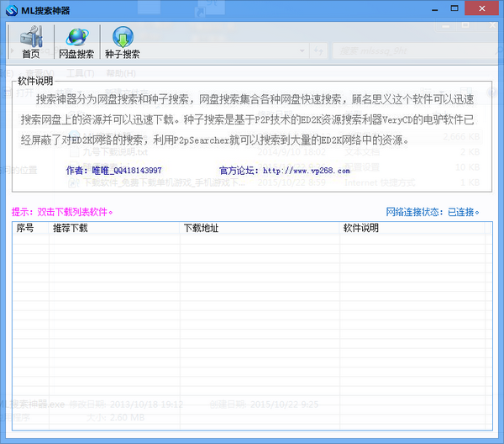This screenshot has width=504, height=444.
Task: Click the 作者 label in description box
Action: pos(76,171)
